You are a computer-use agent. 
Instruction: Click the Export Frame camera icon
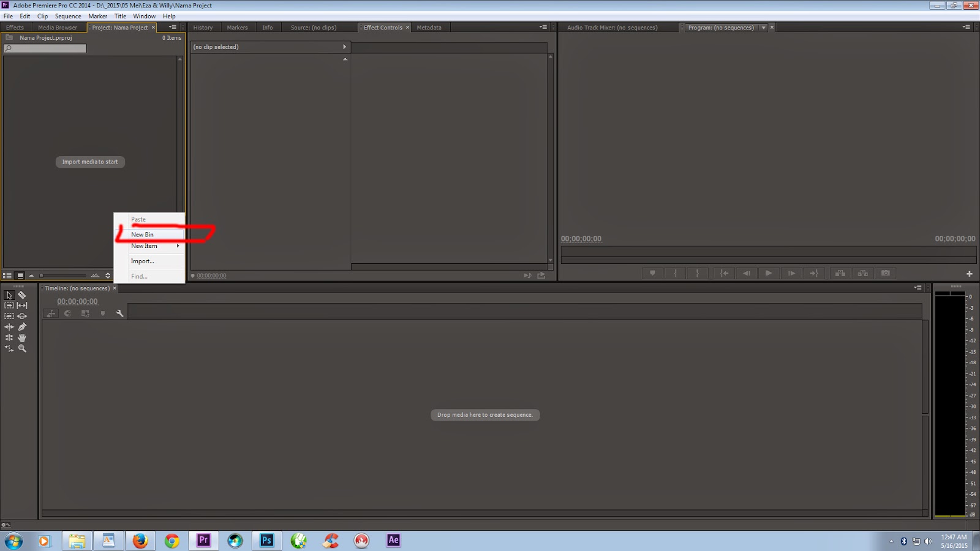click(x=886, y=273)
